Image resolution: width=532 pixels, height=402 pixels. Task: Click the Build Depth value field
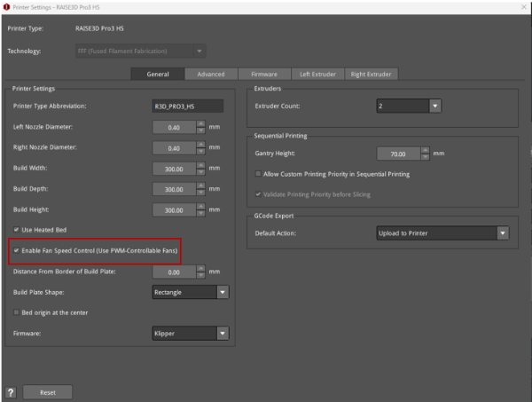174,189
